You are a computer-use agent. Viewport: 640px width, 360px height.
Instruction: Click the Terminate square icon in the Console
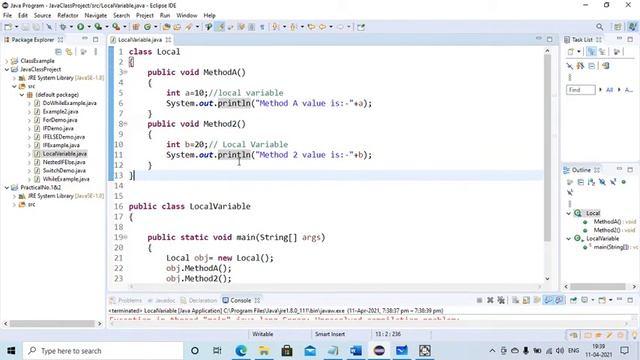[479, 300]
